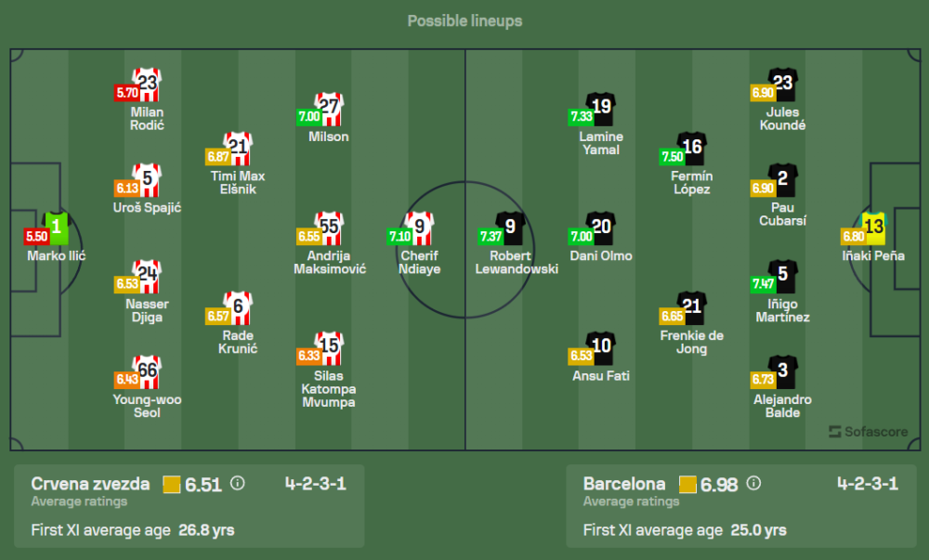Click the yellow swatch beside Crvena zvezda's 6.51
The height and width of the screenshot is (560, 929).
171,484
